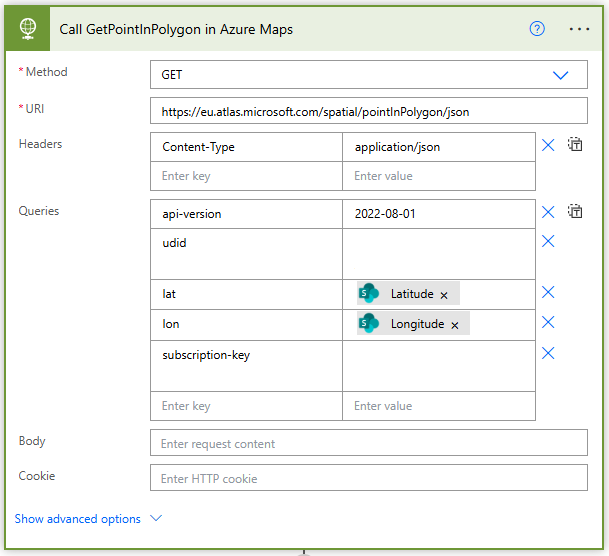Delete the Content-Type header row
This screenshot has width=609, height=556.
548,145
